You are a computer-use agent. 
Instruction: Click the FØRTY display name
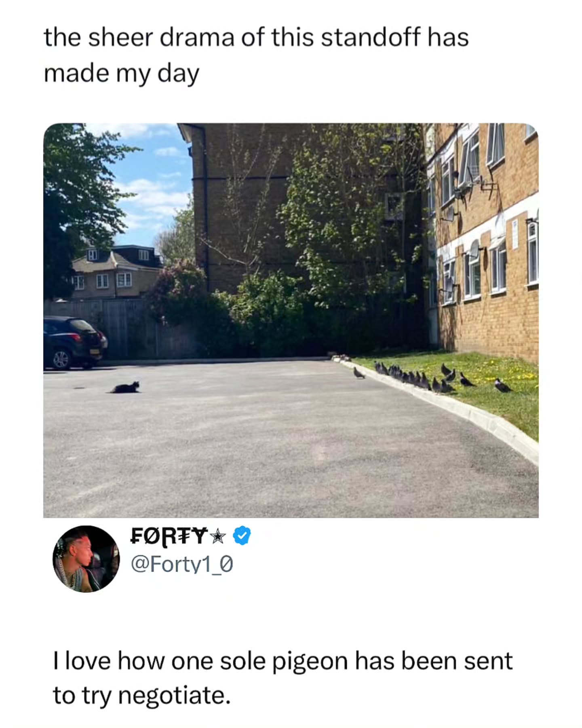click(x=169, y=536)
